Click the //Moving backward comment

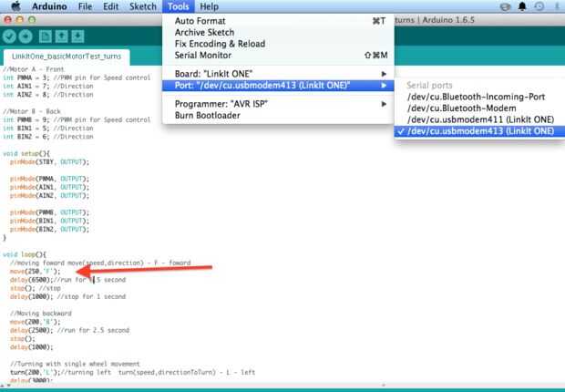coord(41,314)
